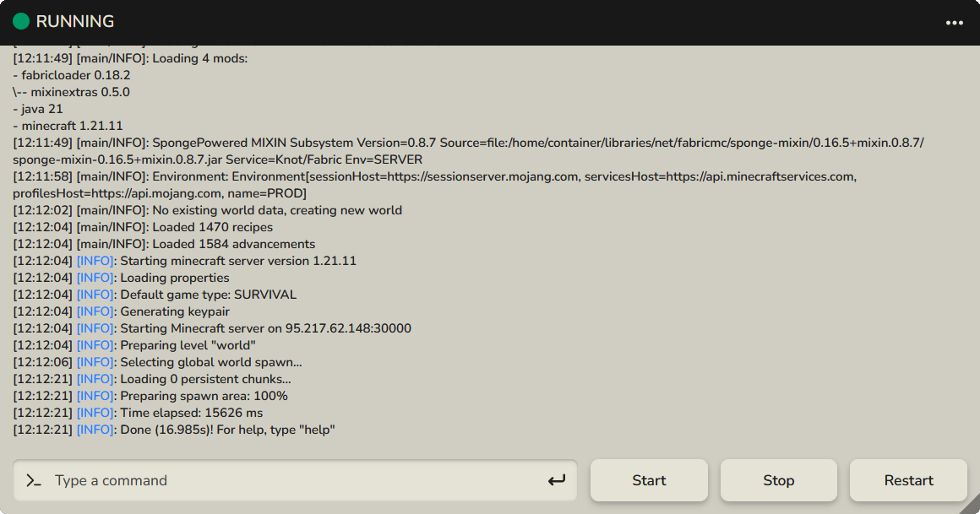The image size is (980, 514).
Task: Click the resize handle at the console corner
Action: pyautogui.click(x=971, y=505)
